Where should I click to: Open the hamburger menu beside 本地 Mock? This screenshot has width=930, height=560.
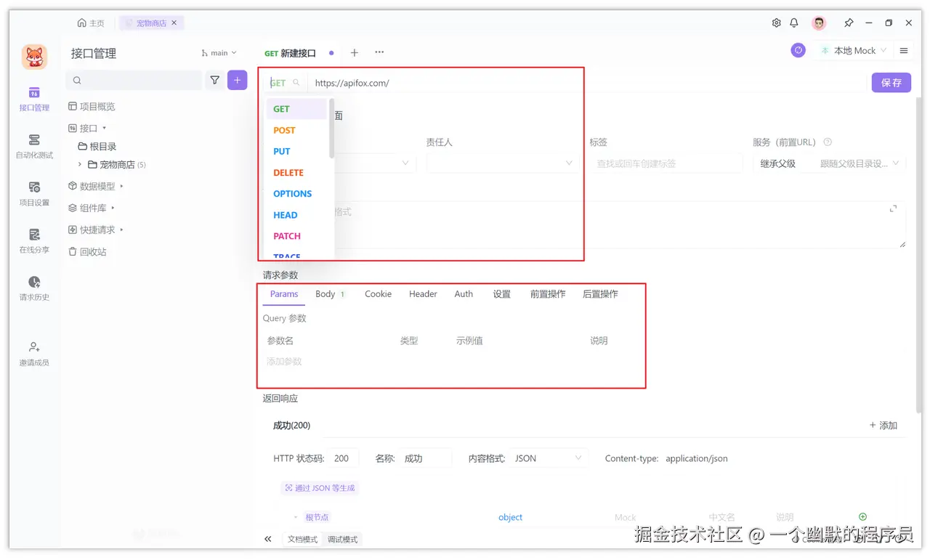tap(904, 51)
